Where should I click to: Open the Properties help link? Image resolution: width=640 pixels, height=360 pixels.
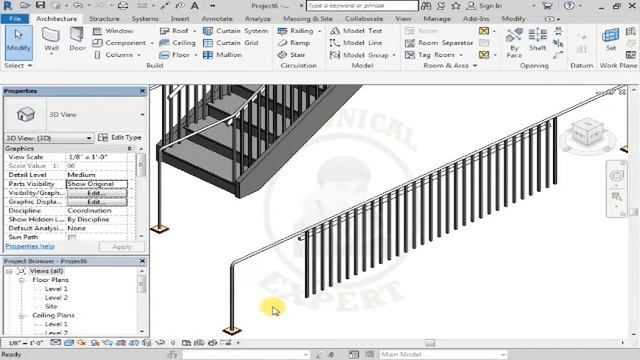pyautogui.click(x=29, y=246)
